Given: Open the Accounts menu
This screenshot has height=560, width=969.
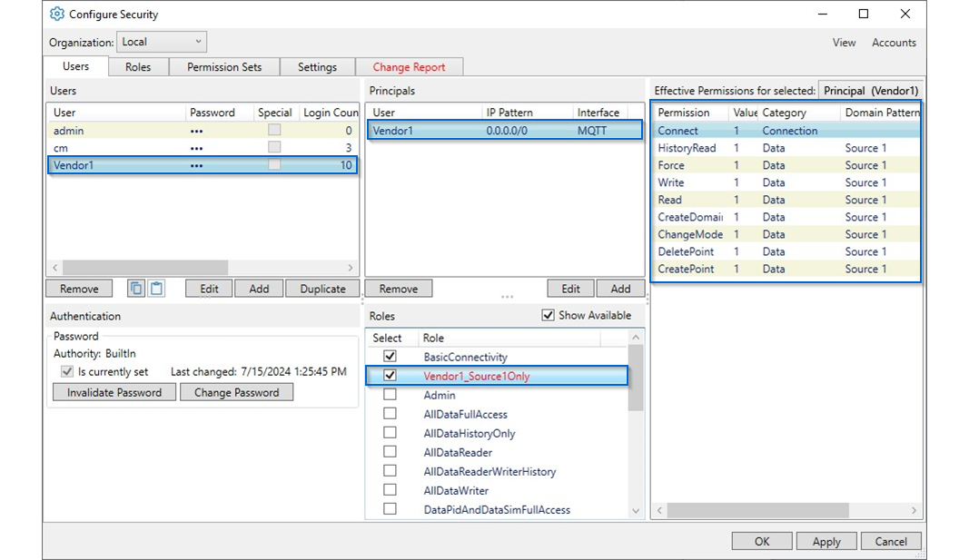Looking at the screenshot, I should 894,42.
